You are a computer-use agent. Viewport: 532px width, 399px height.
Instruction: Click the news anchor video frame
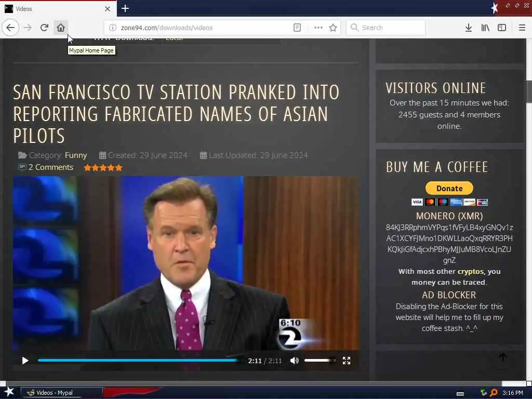point(186,263)
